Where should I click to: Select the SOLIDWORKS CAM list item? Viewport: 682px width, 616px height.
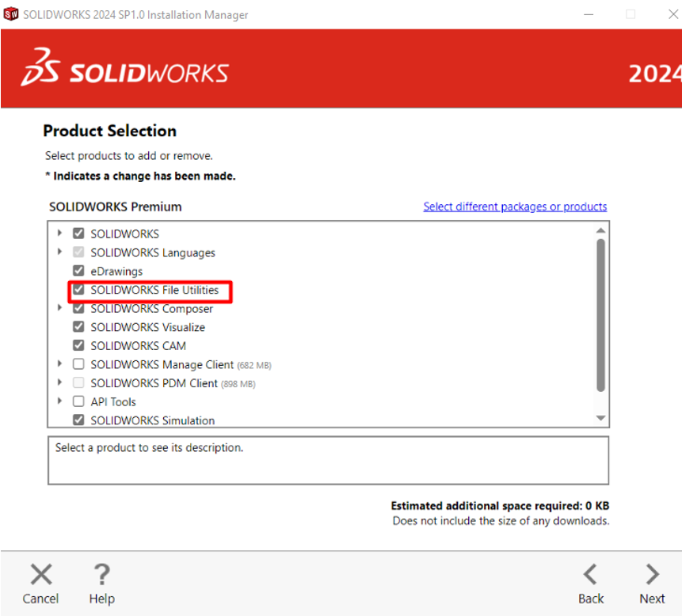138,346
